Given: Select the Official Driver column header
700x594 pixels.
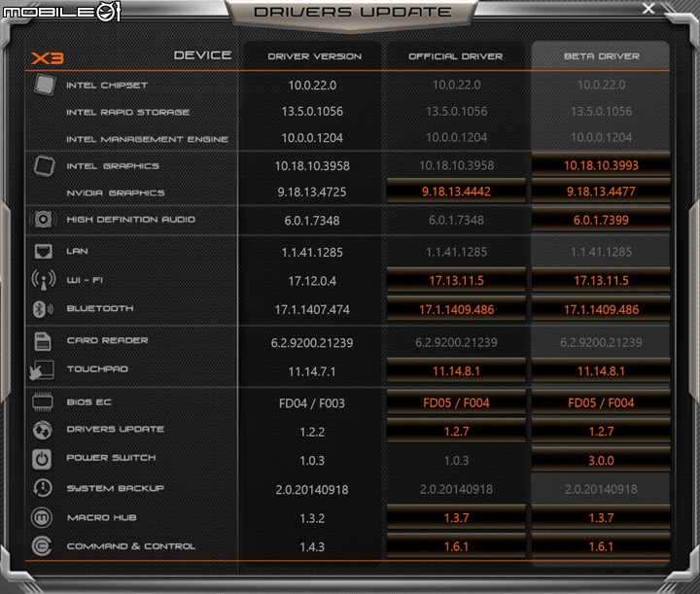Looking at the screenshot, I should click(455, 56).
